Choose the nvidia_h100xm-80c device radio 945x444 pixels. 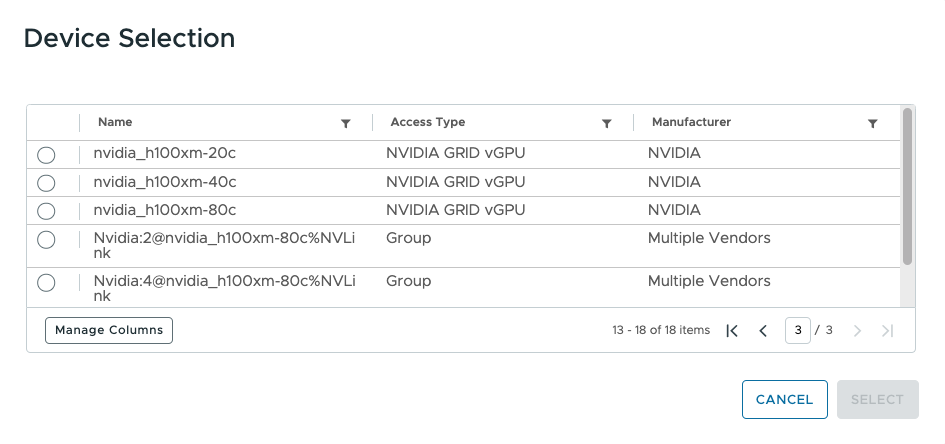click(x=46, y=211)
